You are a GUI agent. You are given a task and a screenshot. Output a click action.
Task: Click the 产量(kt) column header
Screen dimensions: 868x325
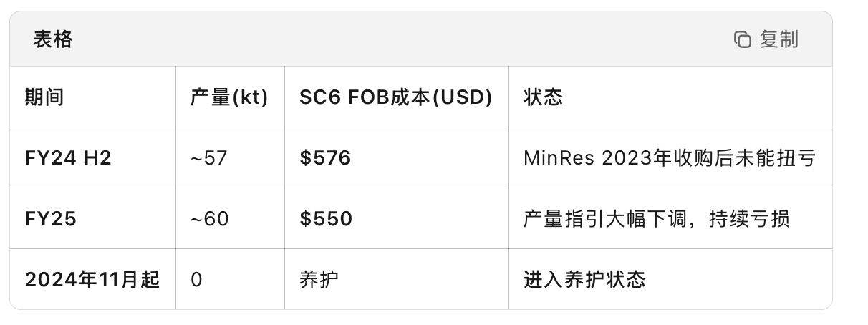point(229,97)
